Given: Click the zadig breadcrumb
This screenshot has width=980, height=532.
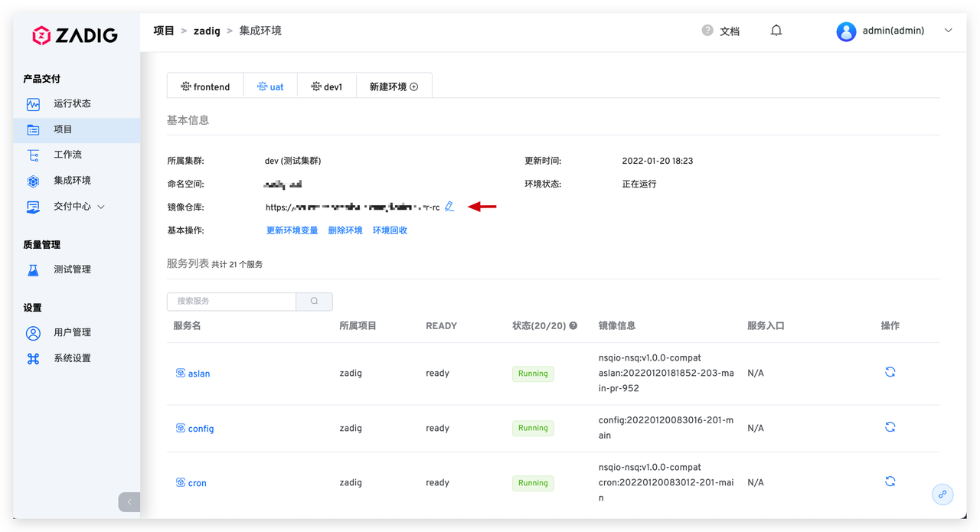Looking at the screenshot, I should [207, 31].
